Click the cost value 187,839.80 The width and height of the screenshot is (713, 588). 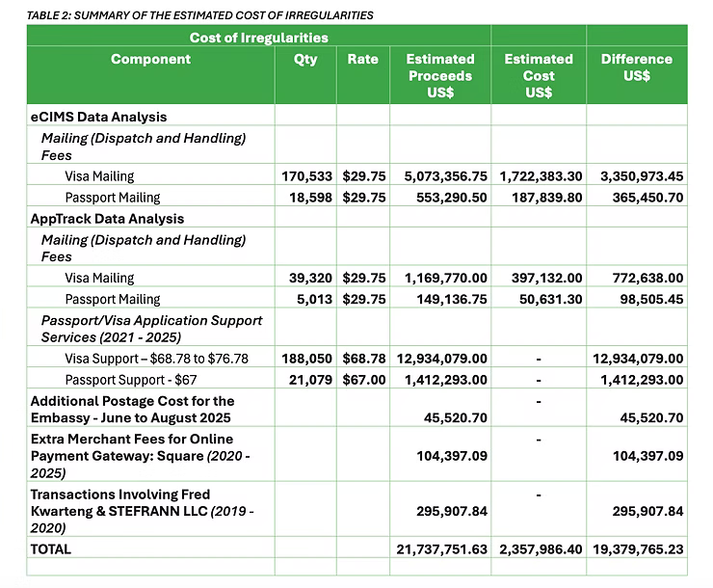(x=547, y=198)
